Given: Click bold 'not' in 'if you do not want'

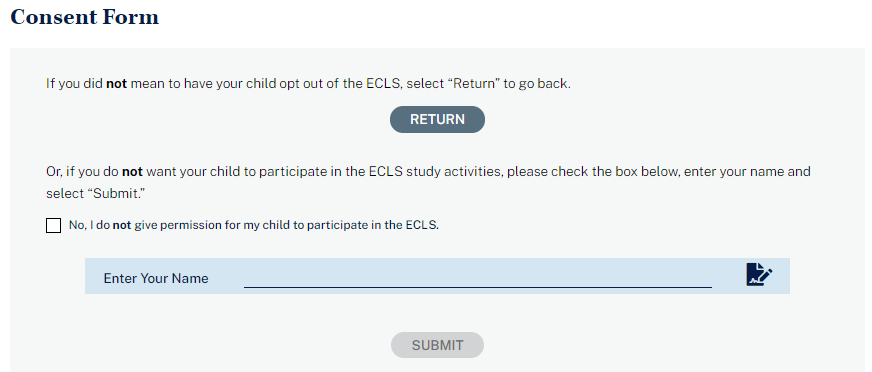Looking at the screenshot, I should (x=132, y=171).
